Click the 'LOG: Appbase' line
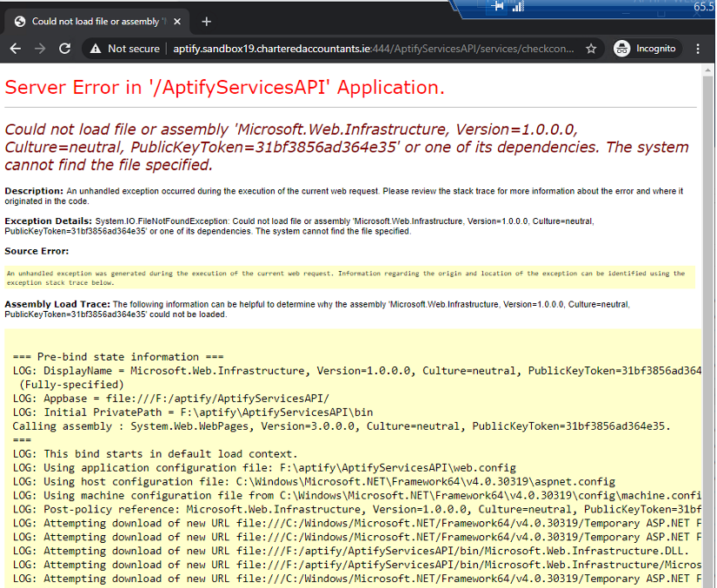The width and height of the screenshot is (717, 588). tap(170, 399)
